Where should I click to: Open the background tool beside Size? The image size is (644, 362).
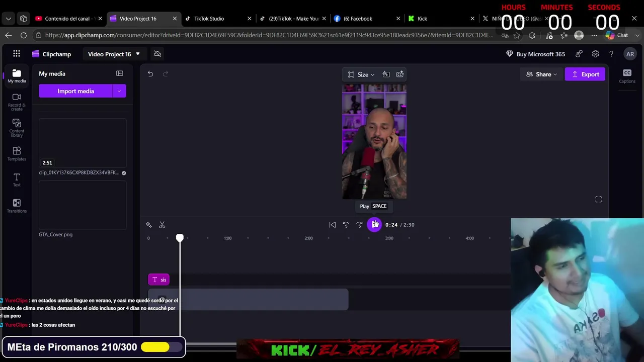386,74
